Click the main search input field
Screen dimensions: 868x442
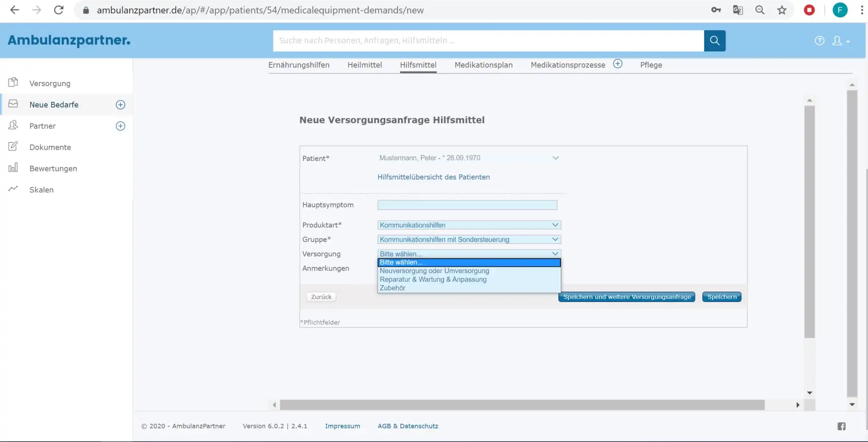pyautogui.click(x=488, y=41)
